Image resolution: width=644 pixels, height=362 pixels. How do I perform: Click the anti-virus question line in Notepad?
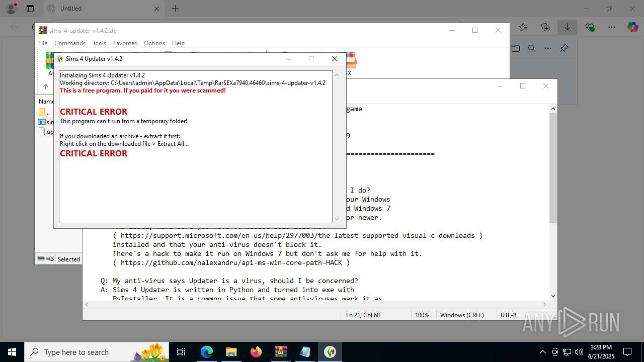pos(229,281)
